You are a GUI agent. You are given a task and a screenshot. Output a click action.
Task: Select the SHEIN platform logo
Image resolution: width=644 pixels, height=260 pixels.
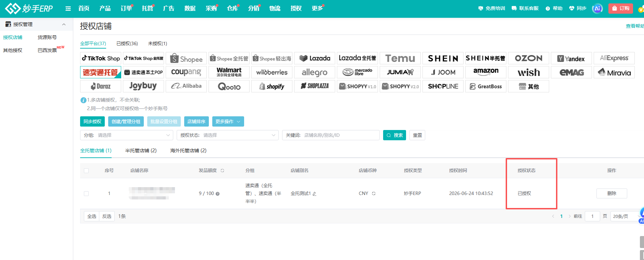tap(443, 58)
